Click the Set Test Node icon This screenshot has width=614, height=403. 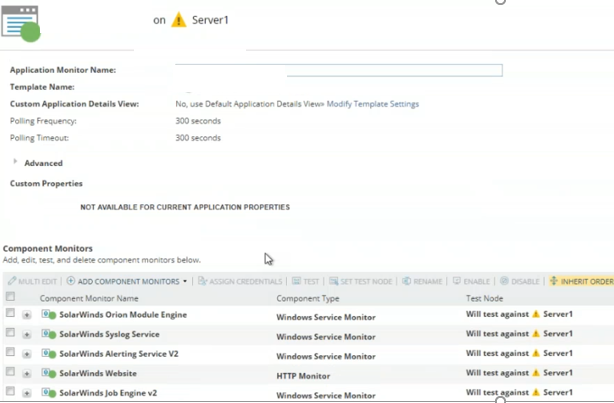pos(333,281)
